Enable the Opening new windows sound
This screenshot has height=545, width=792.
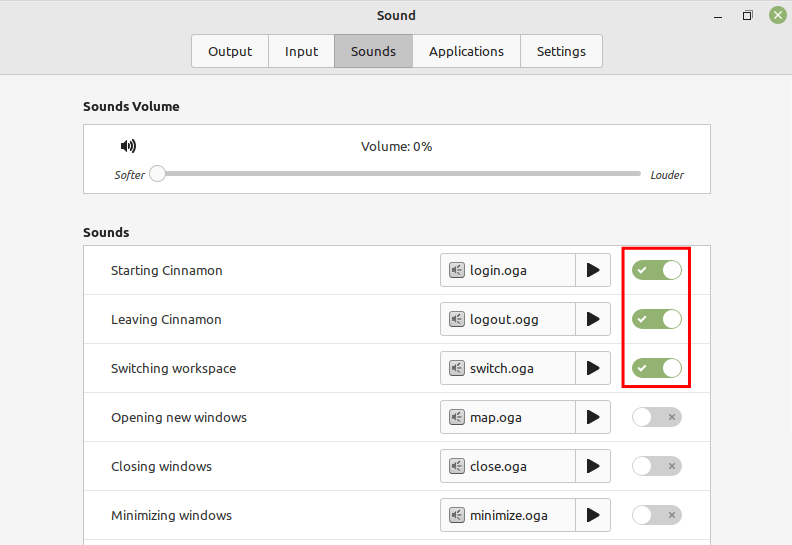tap(657, 417)
